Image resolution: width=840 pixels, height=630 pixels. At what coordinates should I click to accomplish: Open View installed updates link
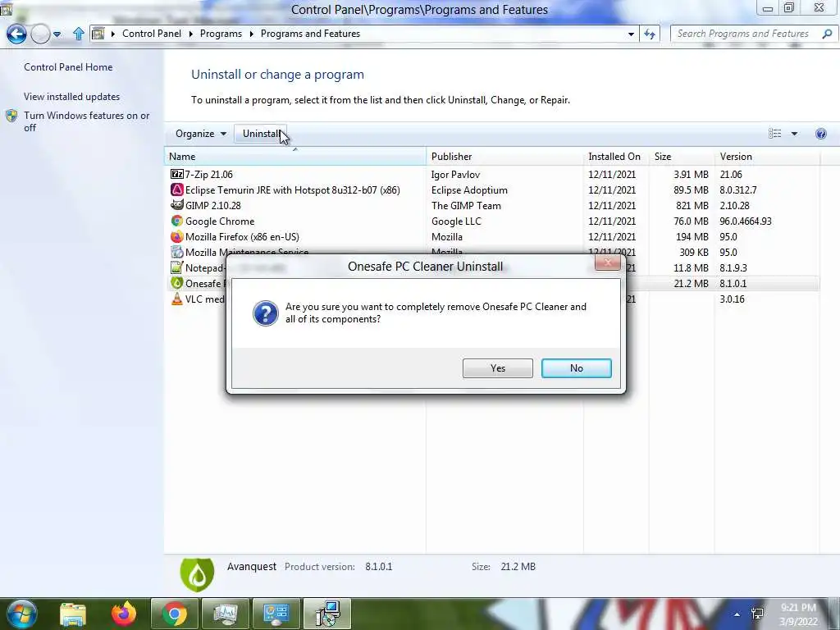72,97
